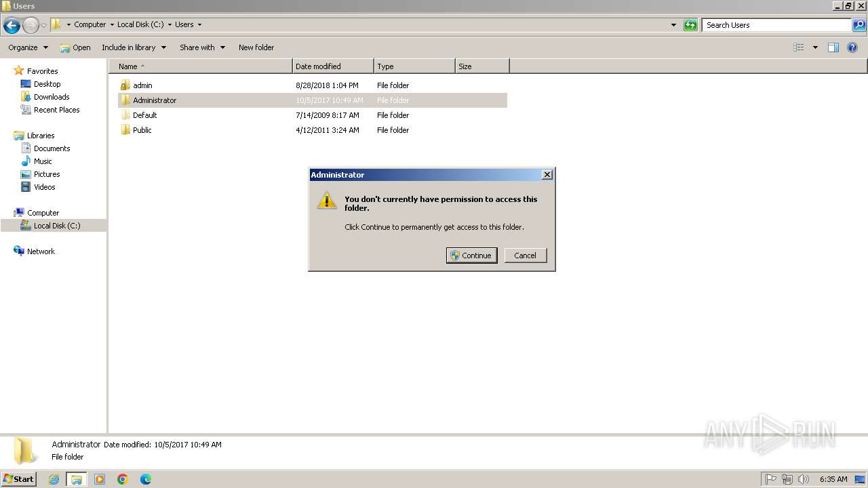Select the Administrator folder row
Image resolution: width=868 pixels, height=488 pixels.
tap(313, 100)
